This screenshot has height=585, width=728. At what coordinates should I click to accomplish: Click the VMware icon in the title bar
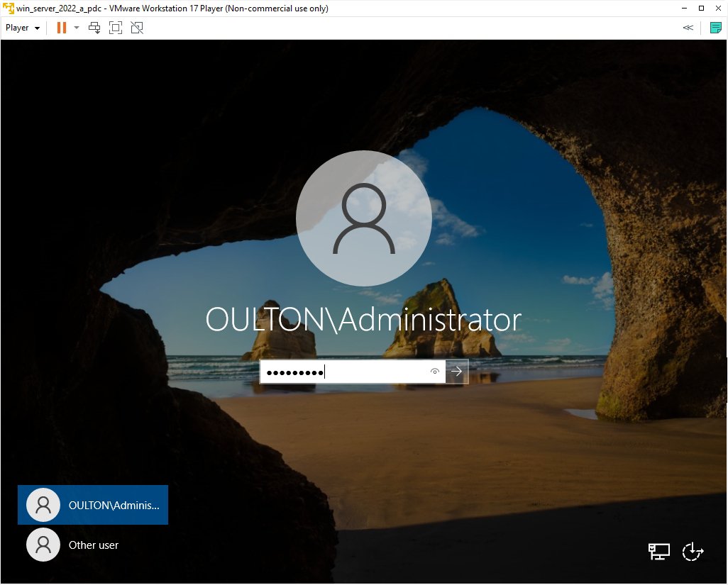[9, 9]
